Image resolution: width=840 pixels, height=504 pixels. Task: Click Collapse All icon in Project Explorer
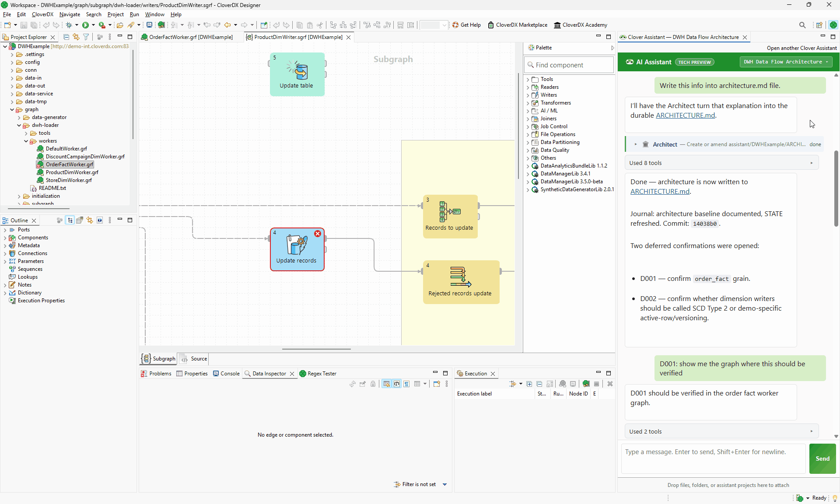coord(66,37)
